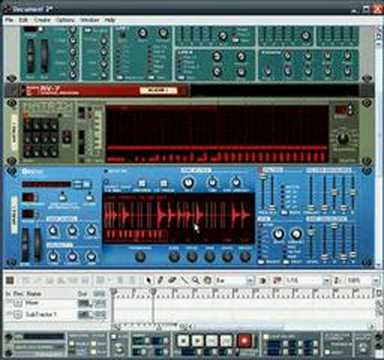Toggle Loop On/Off checkbox in transport
This screenshot has width=384, height=360.
click(x=266, y=337)
